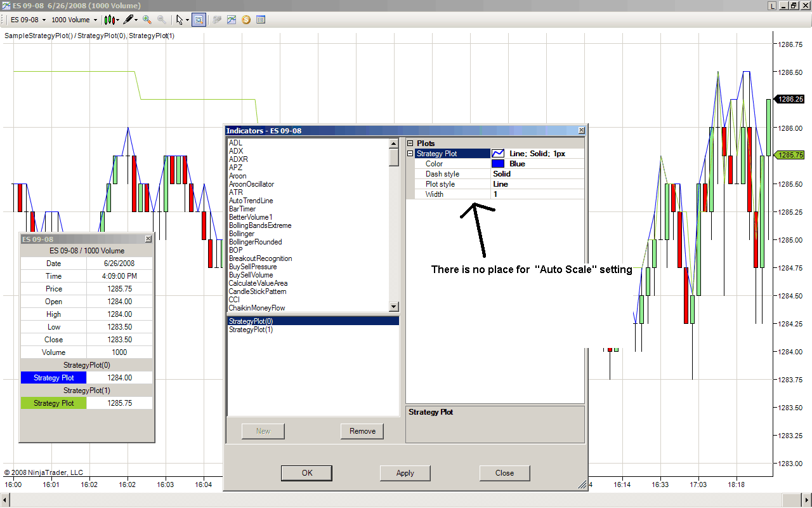Click the 4:09:00 PM time value in data box
This screenshot has height=508, width=812.
click(x=120, y=276)
